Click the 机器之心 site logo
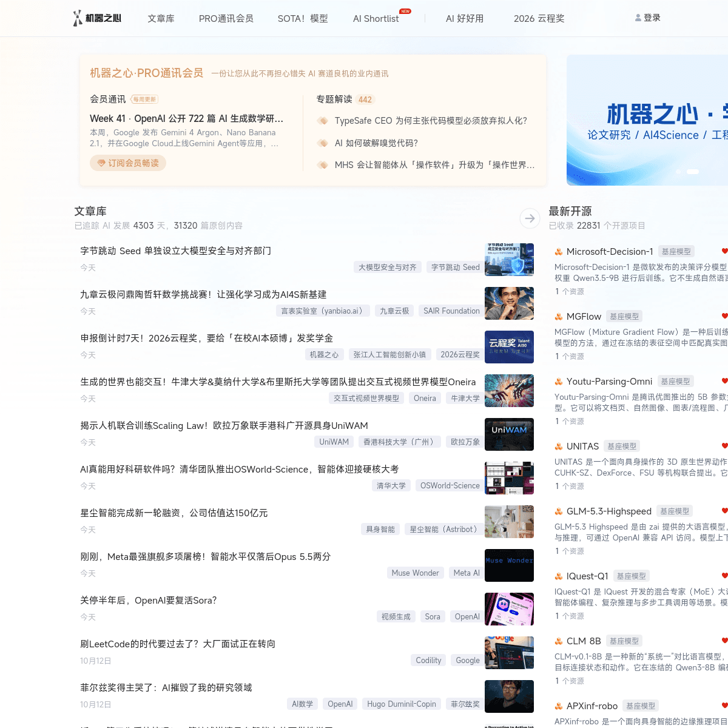 pyautogui.click(x=97, y=18)
